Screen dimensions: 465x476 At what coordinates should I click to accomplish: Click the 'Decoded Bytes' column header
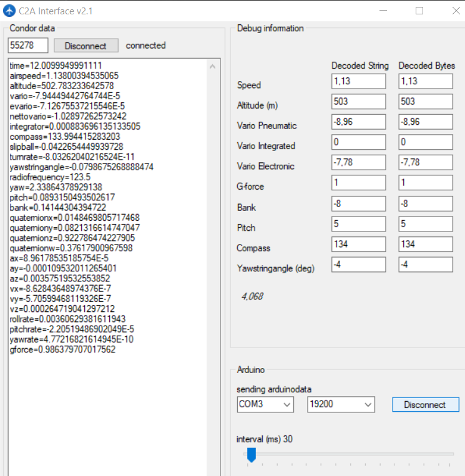(x=427, y=66)
